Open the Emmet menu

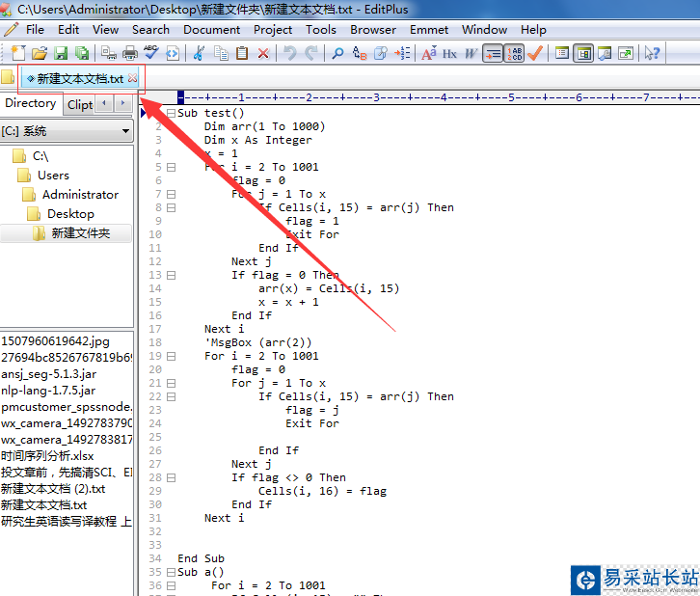(429, 30)
